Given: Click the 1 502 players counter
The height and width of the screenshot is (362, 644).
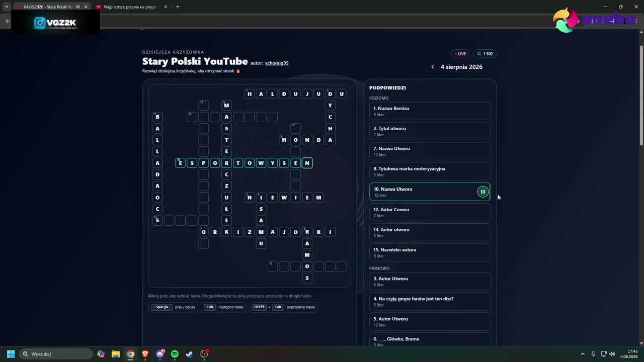Looking at the screenshot, I should coord(485,54).
